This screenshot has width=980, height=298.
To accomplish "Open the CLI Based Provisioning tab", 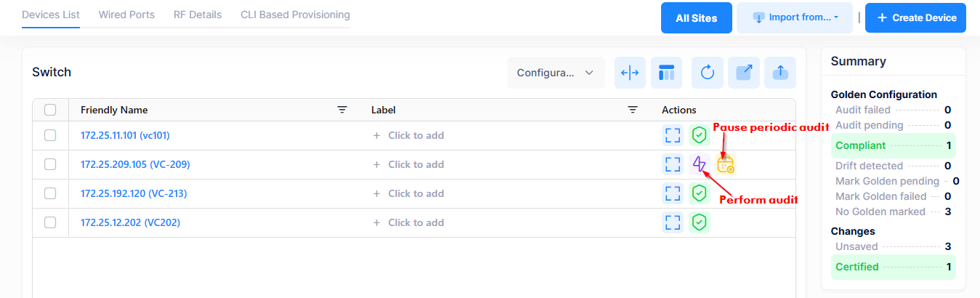I will pyautogui.click(x=295, y=15).
